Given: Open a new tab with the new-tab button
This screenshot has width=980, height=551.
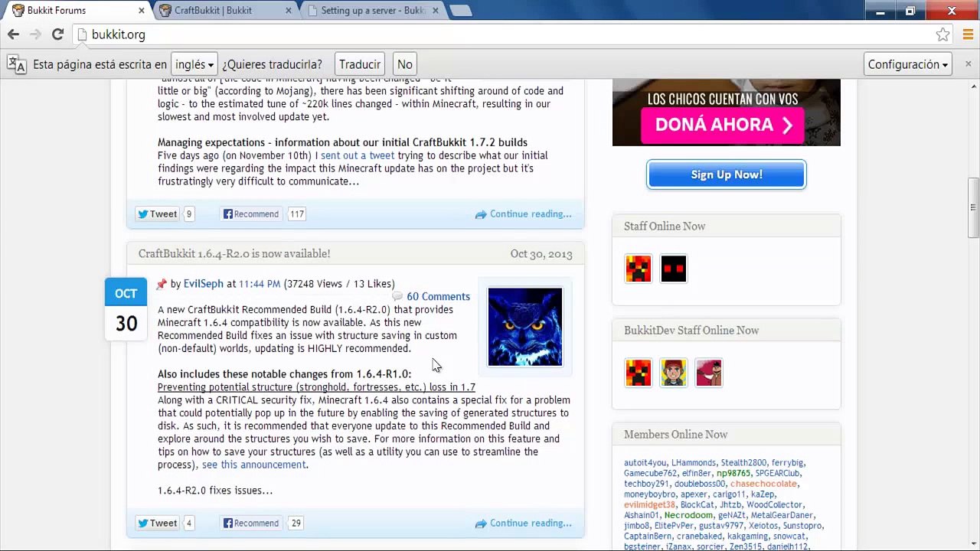Looking at the screenshot, I should (x=460, y=11).
